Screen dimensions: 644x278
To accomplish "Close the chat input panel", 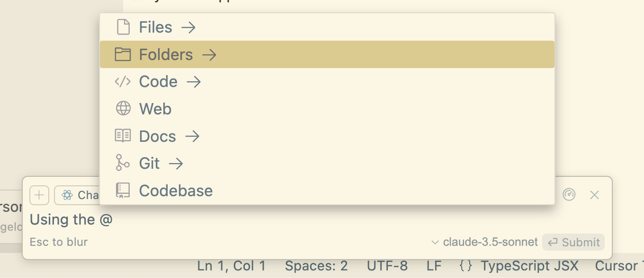I will (594, 195).
